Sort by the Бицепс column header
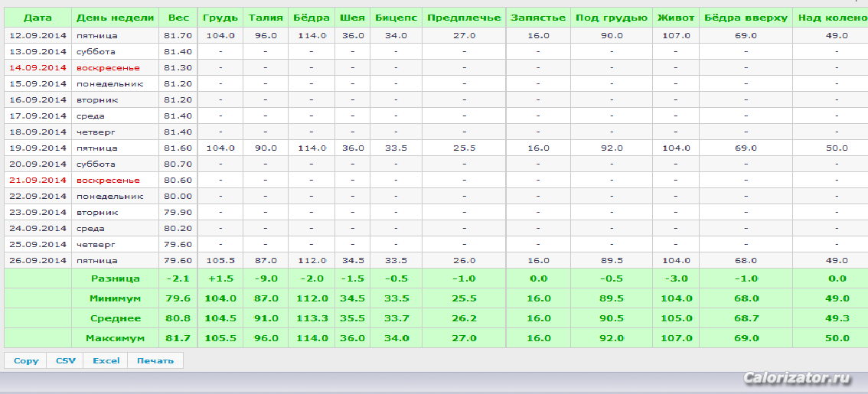The image size is (868, 394). tap(396, 18)
